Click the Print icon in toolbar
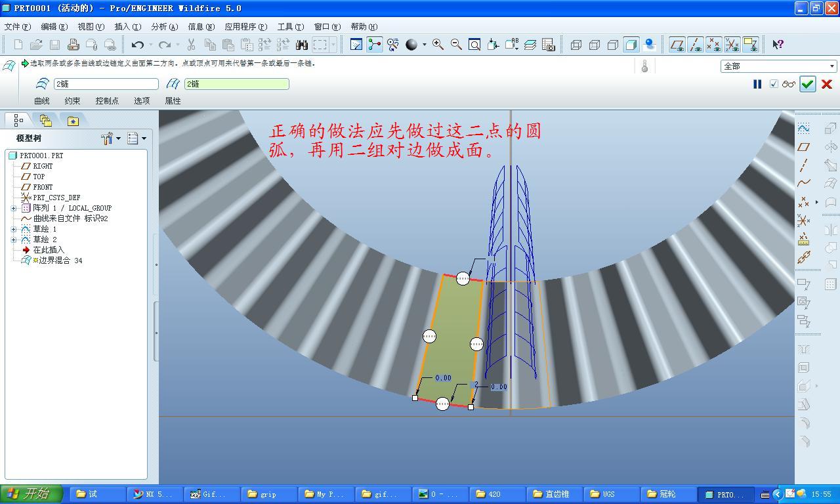 (x=73, y=45)
